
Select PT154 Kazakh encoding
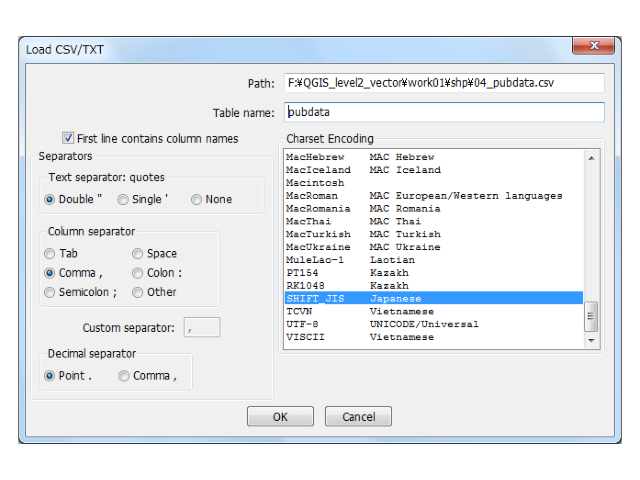pyautogui.click(x=434, y=273)
